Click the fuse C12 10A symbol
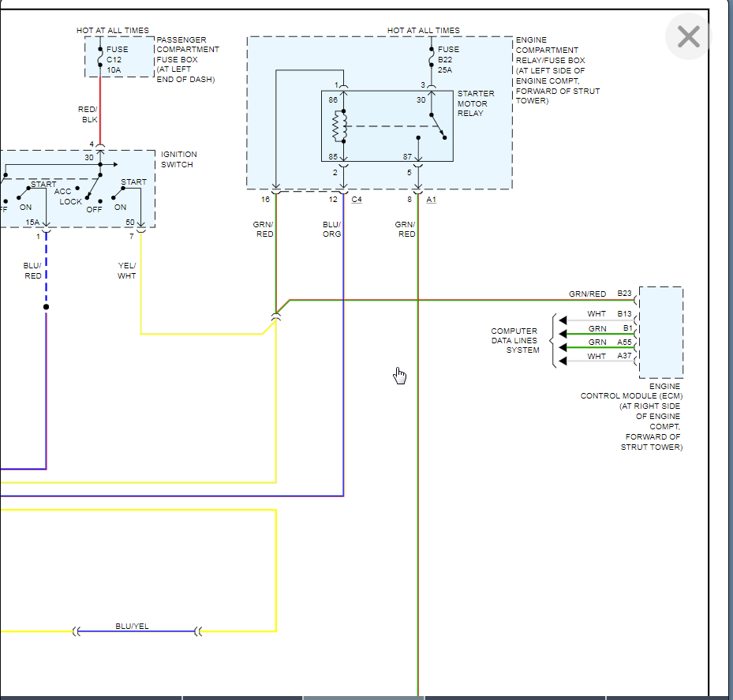Viewport: 733px width, 700px height. [x=100, y=57]
